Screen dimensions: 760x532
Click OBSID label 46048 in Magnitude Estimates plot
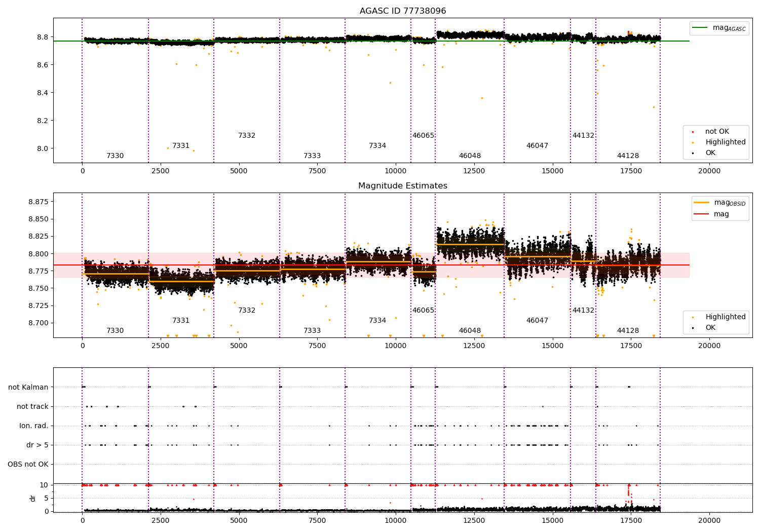pos(470,331)
